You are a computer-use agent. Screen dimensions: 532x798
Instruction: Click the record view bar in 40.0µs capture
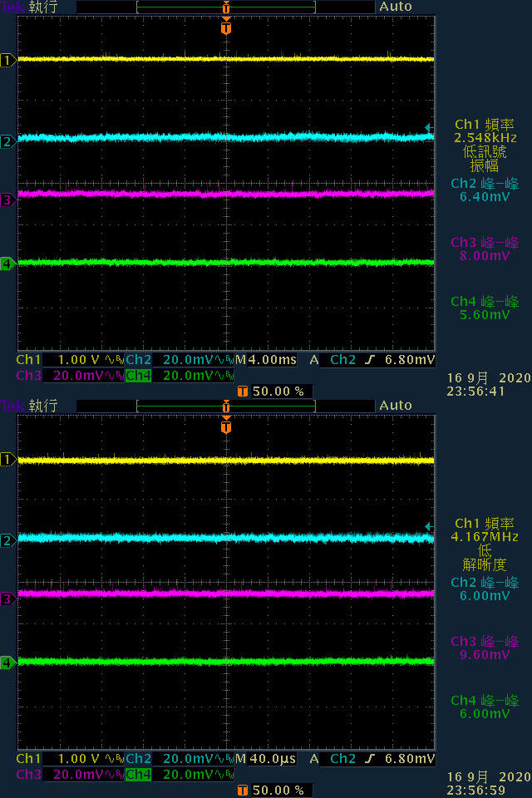226,406
